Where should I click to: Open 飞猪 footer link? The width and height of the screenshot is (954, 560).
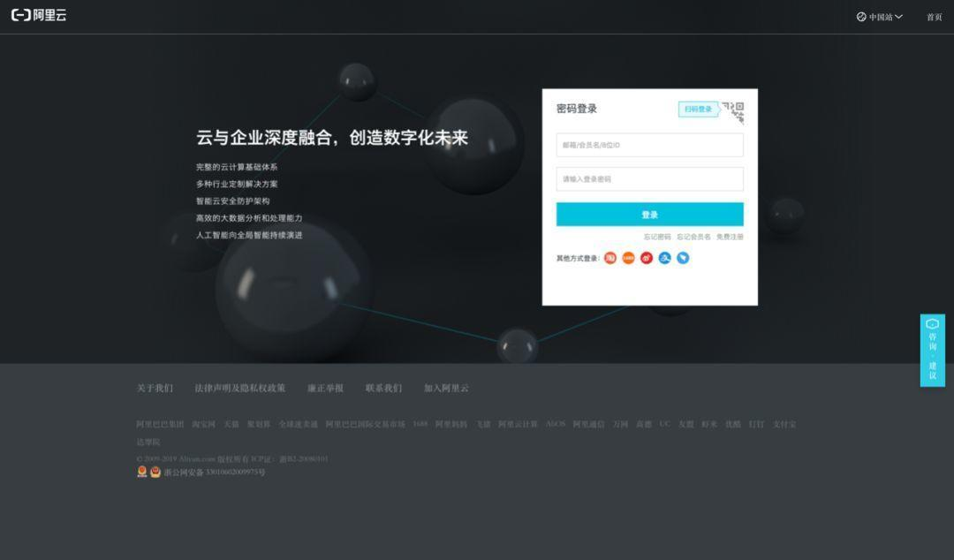click(483, 424)
